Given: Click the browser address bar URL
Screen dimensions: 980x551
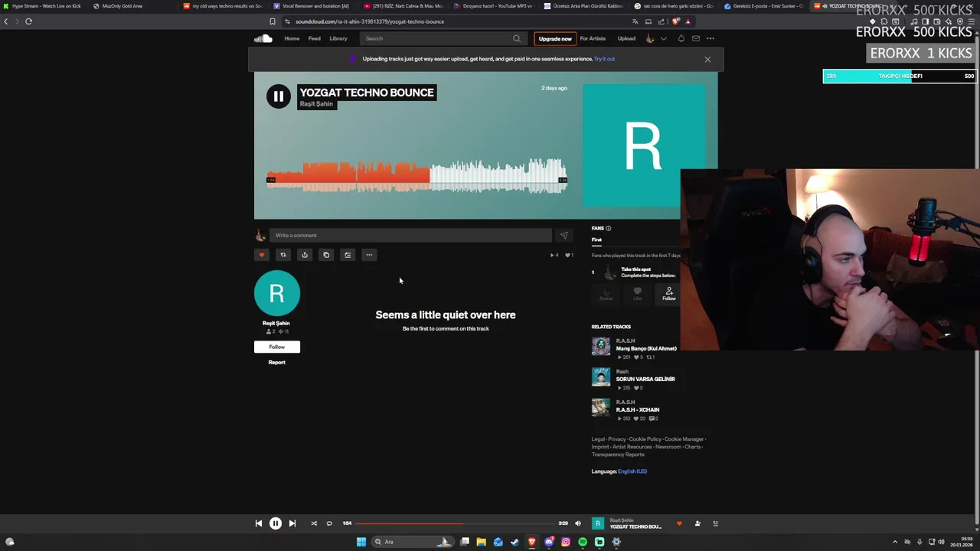Looking at the screenshot, I should coord(370,21).
